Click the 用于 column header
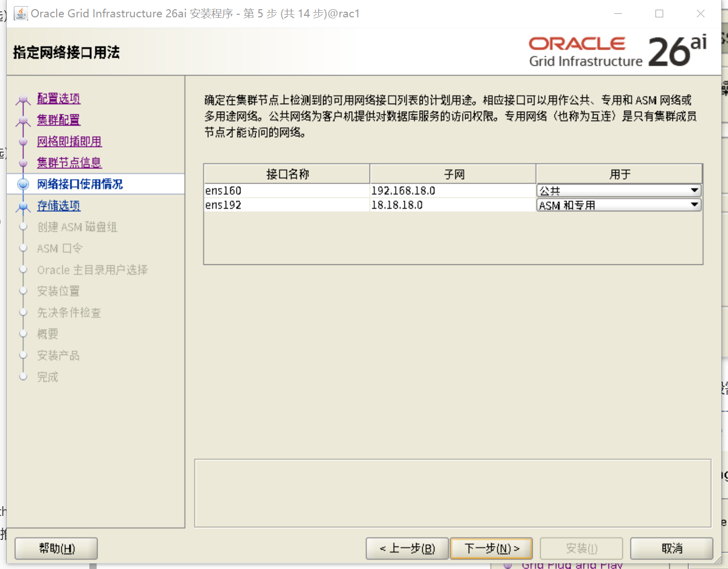 pos(619,174)
